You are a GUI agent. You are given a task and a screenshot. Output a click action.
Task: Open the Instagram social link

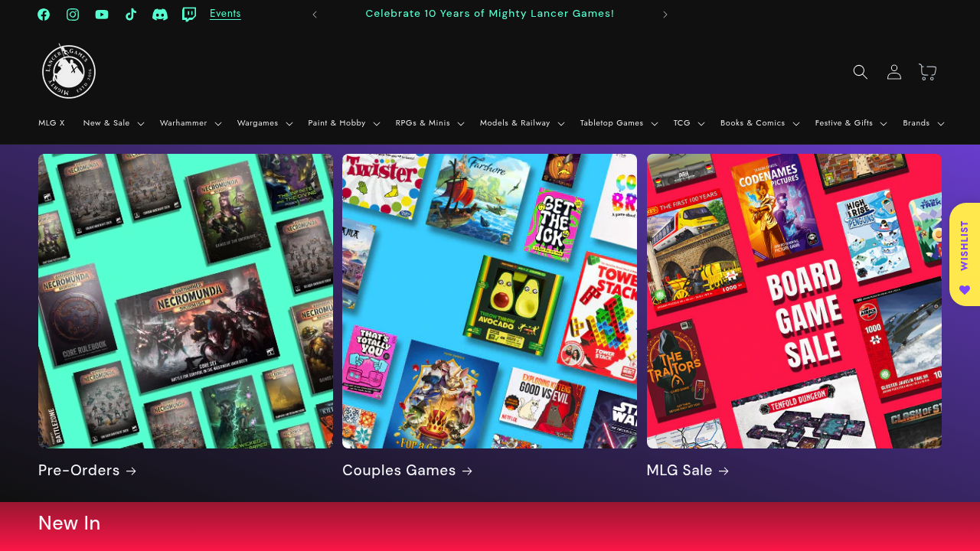(x=73, y=15)
